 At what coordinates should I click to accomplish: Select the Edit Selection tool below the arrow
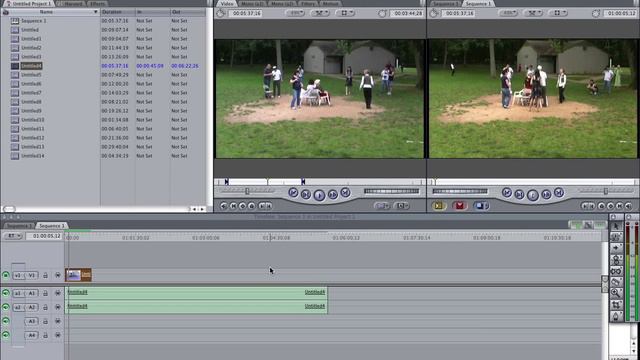click(616, 237)
